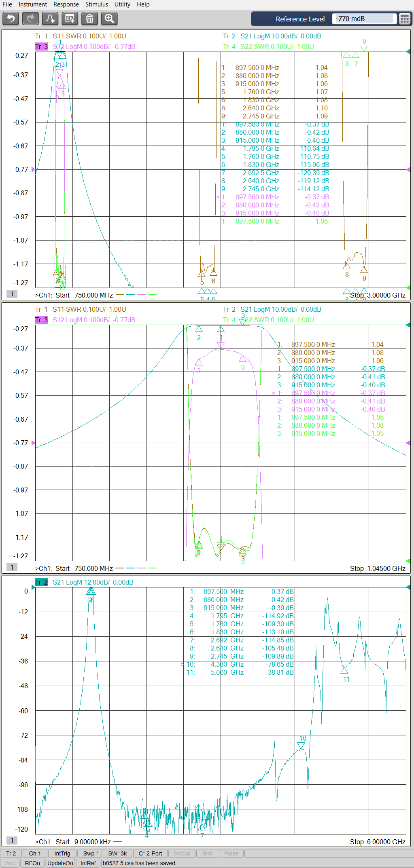The width and height of the screenshot is (414, 868).
Task: Click the IntRef status button
Action: tap(88, 863)
